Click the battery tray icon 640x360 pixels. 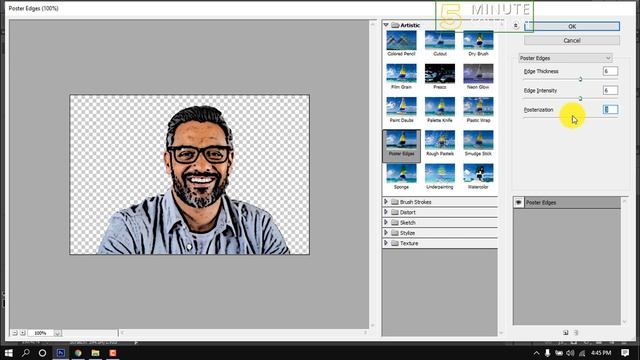tap(559, 353)
